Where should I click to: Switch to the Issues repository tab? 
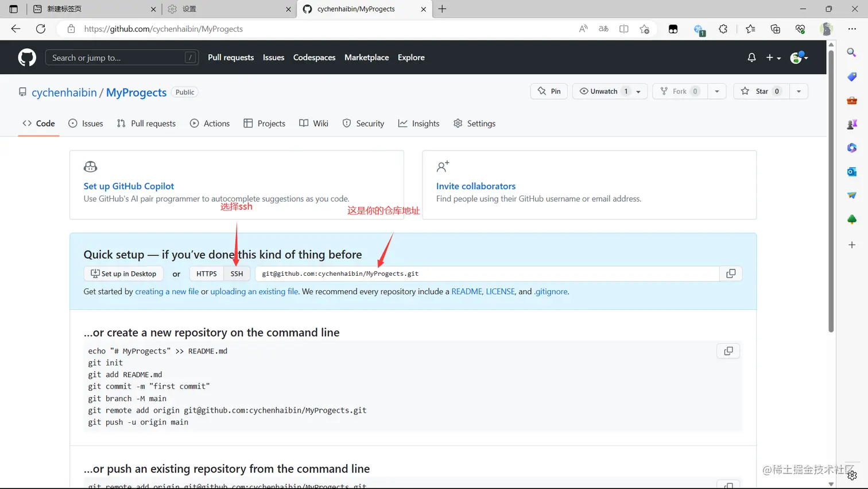86,124
